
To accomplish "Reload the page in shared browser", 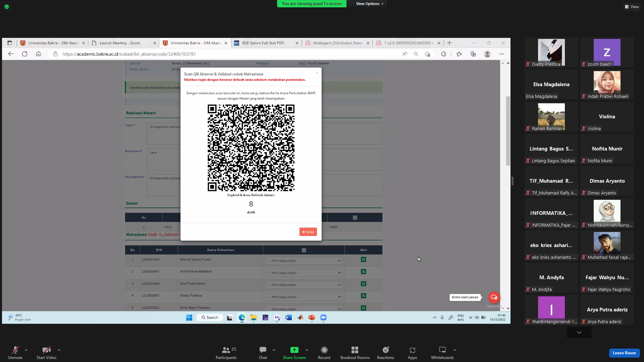I will (x=24, y=54).
